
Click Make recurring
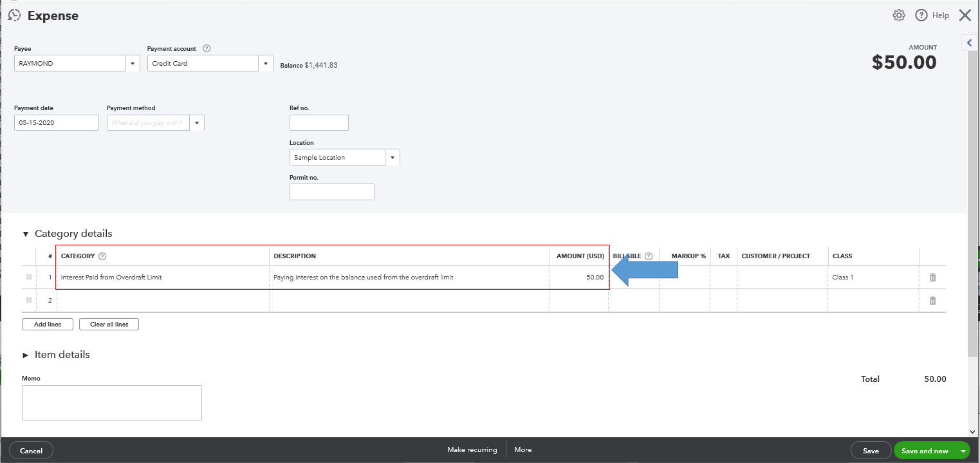point(472,450)
